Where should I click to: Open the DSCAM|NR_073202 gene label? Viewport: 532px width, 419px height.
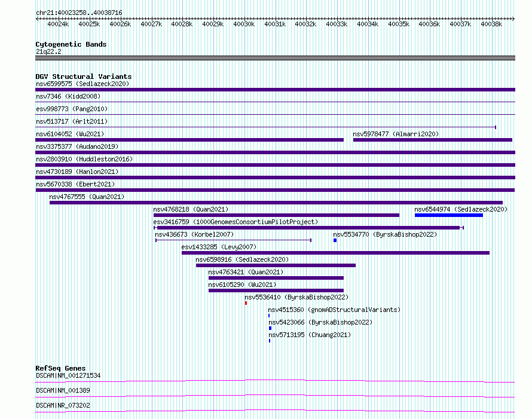(63, 405)
